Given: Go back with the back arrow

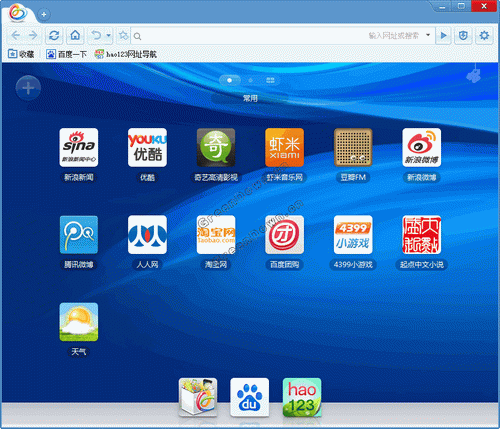Looking at the screenshot, I should (16, 35).
